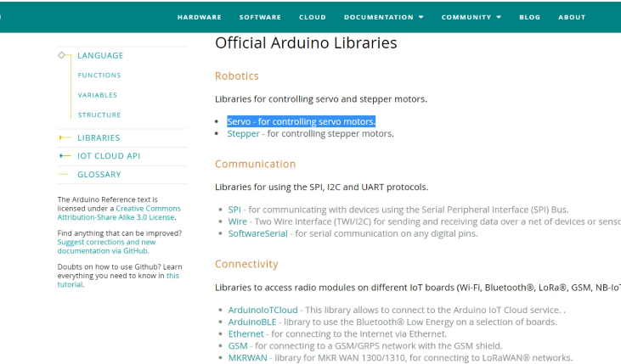Open the Stepper library link

(x=243, y=134)
